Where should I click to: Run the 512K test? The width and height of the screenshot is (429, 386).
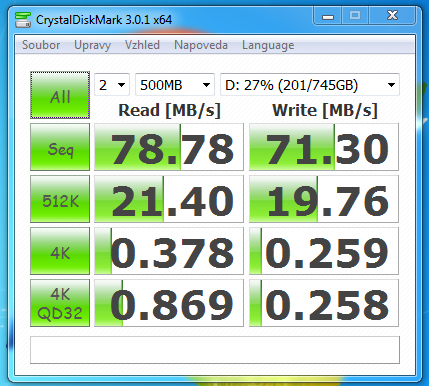click(x=60, y=199)
